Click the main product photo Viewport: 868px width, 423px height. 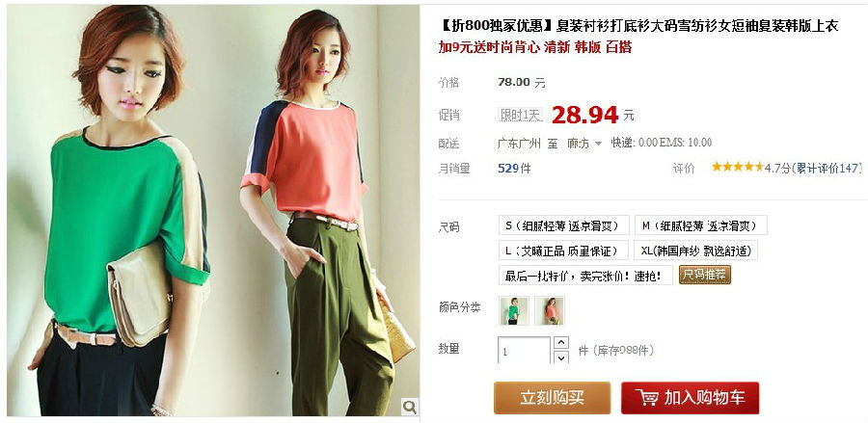[x=213, y=210]
